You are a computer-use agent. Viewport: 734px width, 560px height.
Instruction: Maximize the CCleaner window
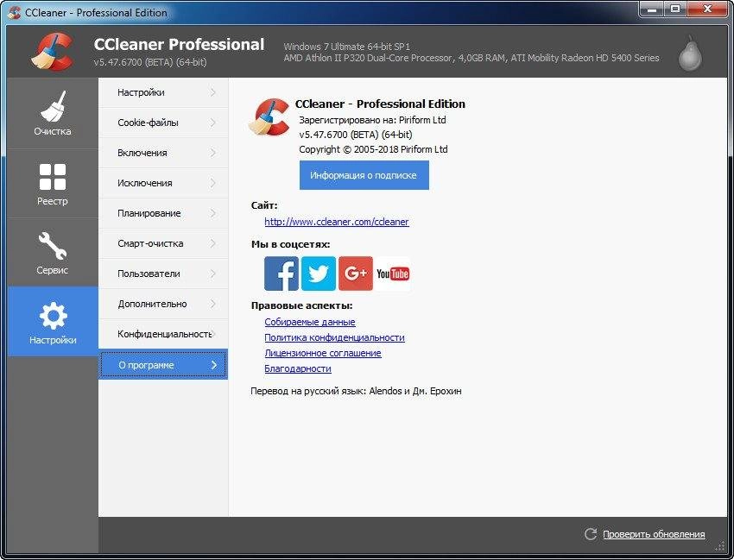click(x=675, y=9)
